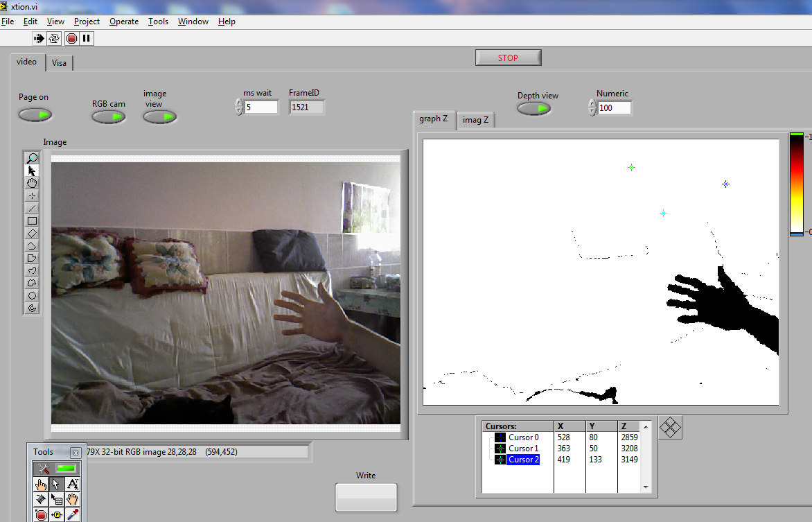Open the Window menu

pos(193,21)
